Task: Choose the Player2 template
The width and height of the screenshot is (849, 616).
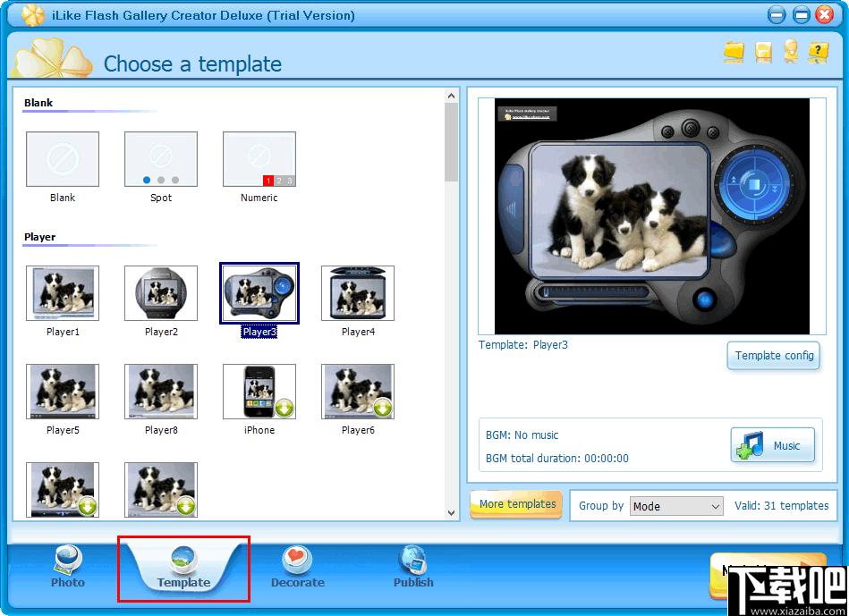Action: click(x=161, y=293)
